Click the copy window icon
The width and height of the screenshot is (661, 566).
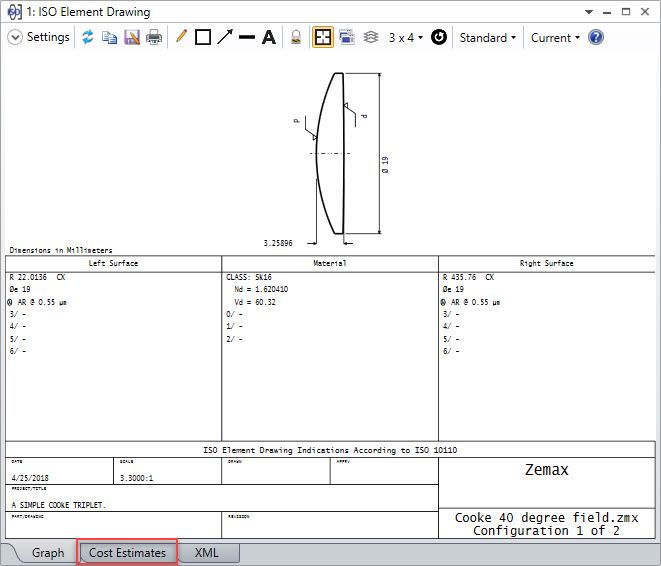[109, 38]
